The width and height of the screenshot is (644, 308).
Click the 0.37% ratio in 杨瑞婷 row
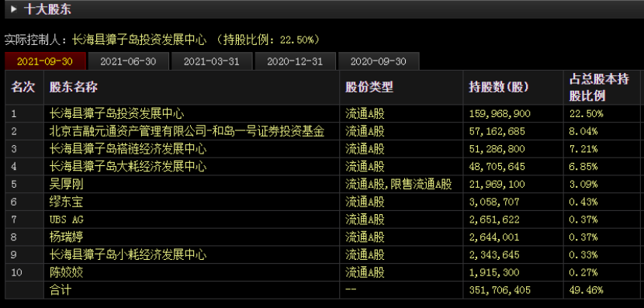click(x=583, y=237)
